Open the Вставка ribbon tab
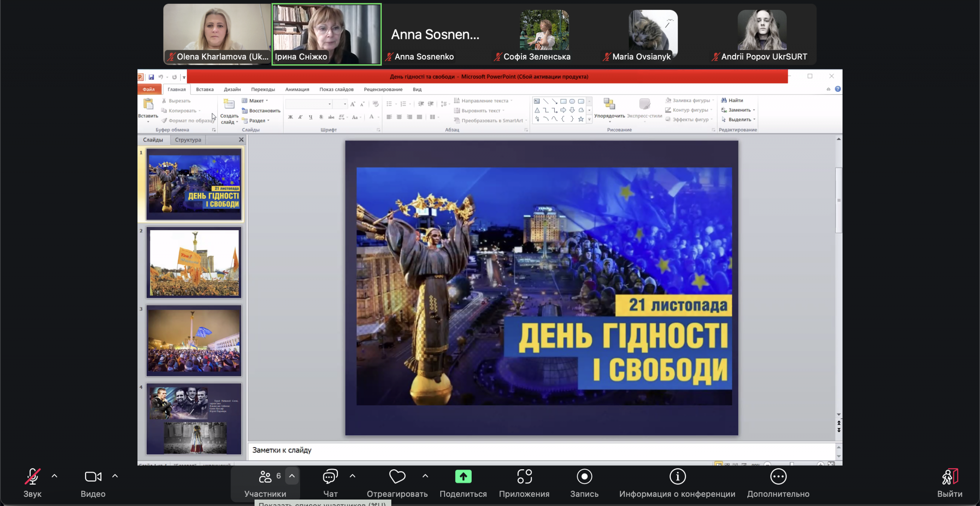Screen dimensions: 980x506 pyautogui.click(x=204, y=89)
